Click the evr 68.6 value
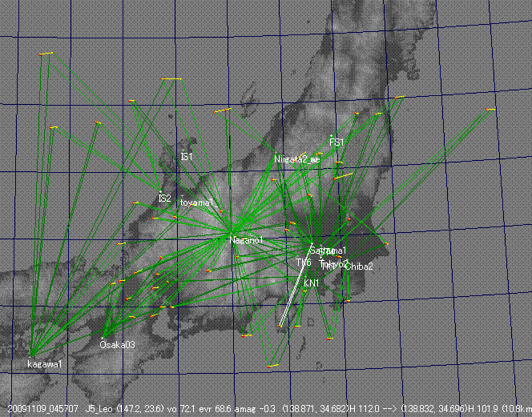This screenshot has width=532, height=417. [216, 409]
